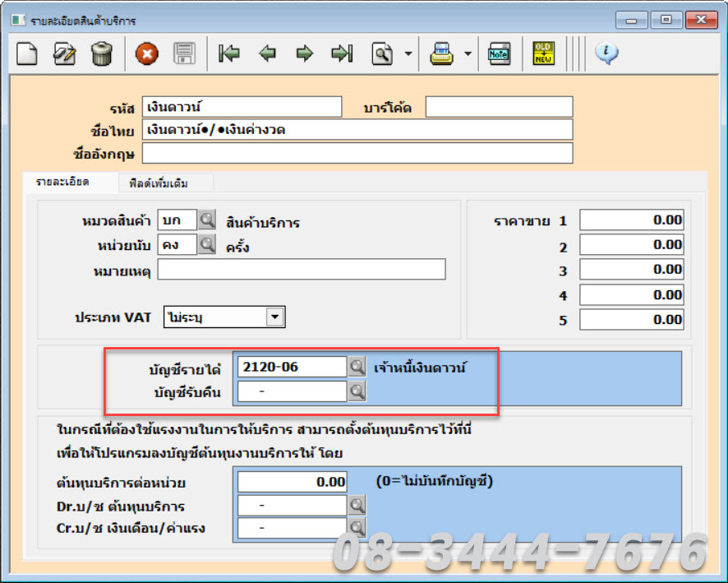Create a new record with the blank page icon

tap(27, 53)
